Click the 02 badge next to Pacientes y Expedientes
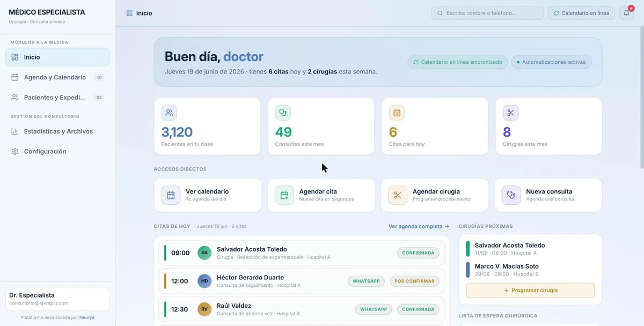Viewport: 644px width, 326px height. [x=99, y=98]
